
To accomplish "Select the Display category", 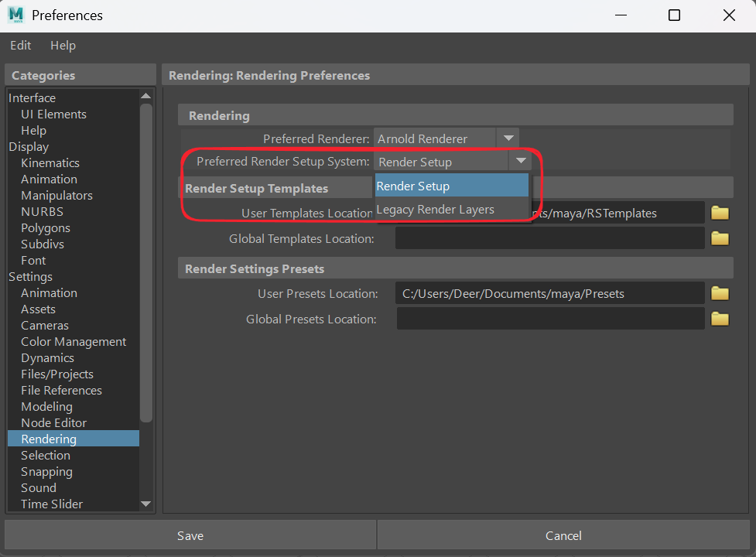I will point(29,146).
